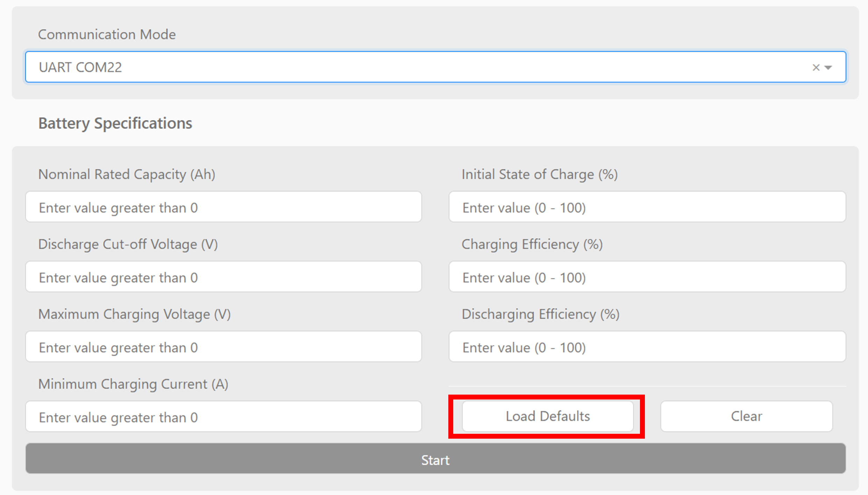Select the Discharging Efficiency field
868x495 pixels.
(x=647, y=347)
